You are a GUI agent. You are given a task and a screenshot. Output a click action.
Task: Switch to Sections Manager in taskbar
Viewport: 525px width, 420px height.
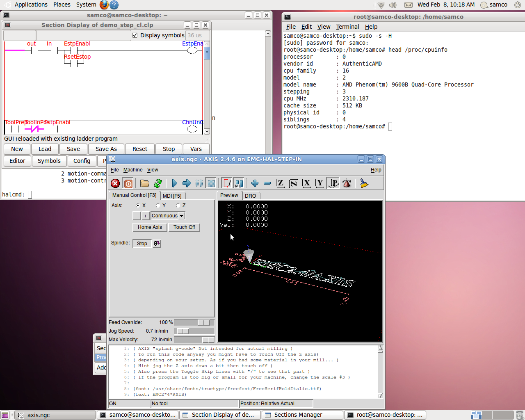(302, 415)
